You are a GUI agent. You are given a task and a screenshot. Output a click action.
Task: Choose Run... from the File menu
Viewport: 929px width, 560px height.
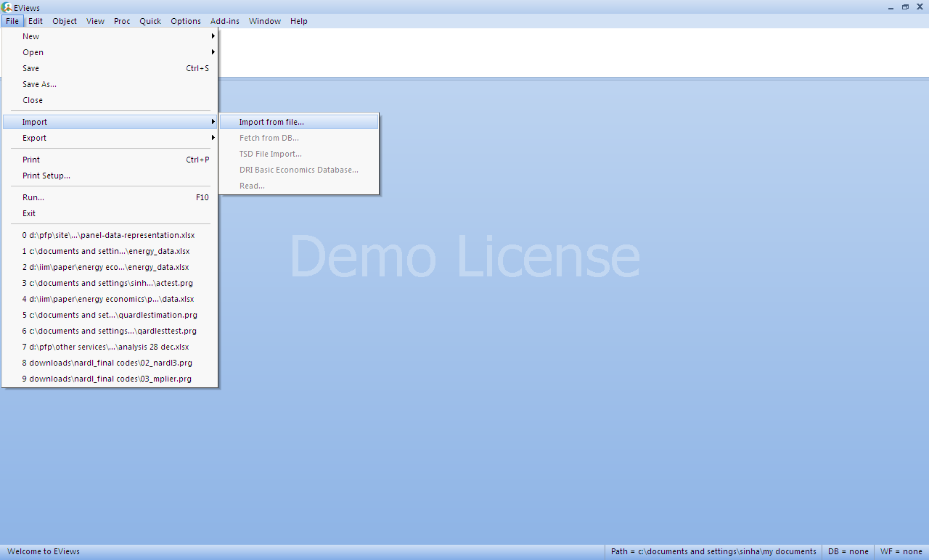pyautogui.click(x=110, y=197)
